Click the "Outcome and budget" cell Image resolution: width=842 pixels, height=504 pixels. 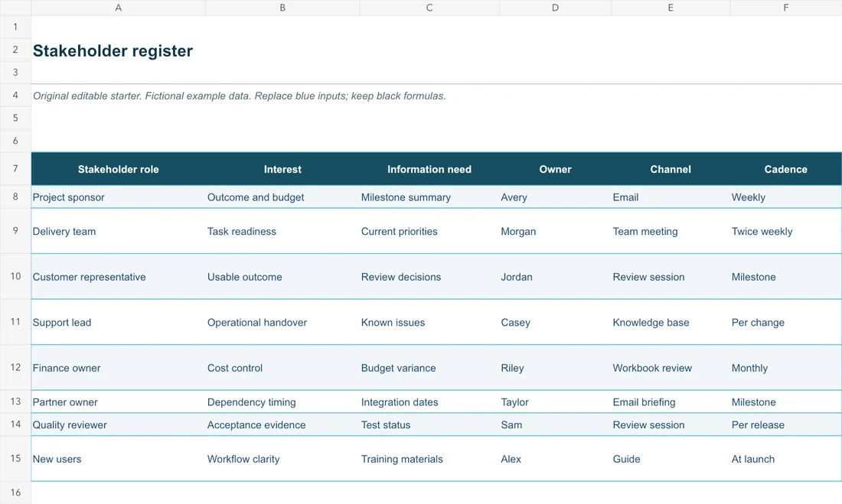(282, 197)
